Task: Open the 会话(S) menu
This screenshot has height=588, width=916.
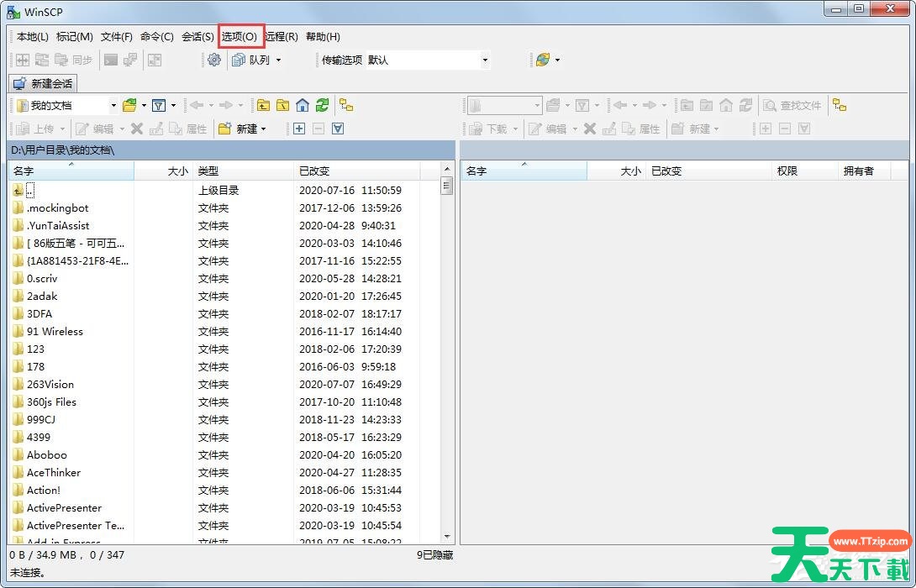Action: tap(197, 37)
